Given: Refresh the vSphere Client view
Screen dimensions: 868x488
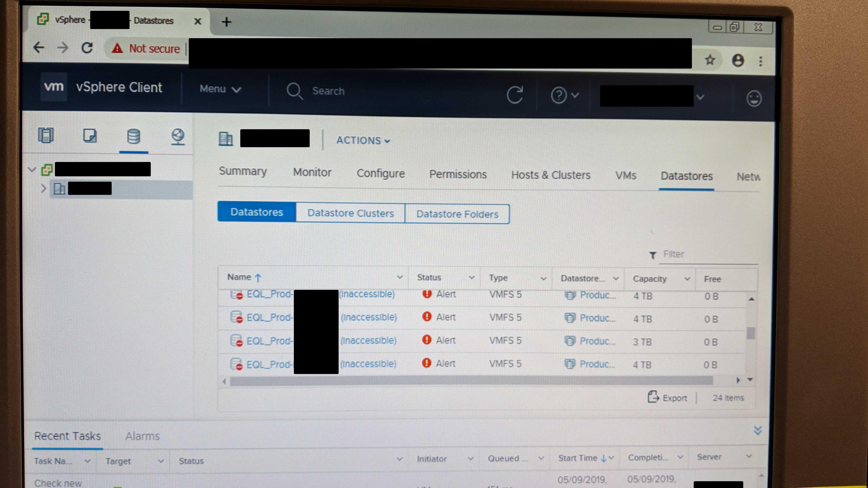Looking at the screenshot, I should pyautogui.click(x=516, y=95).
